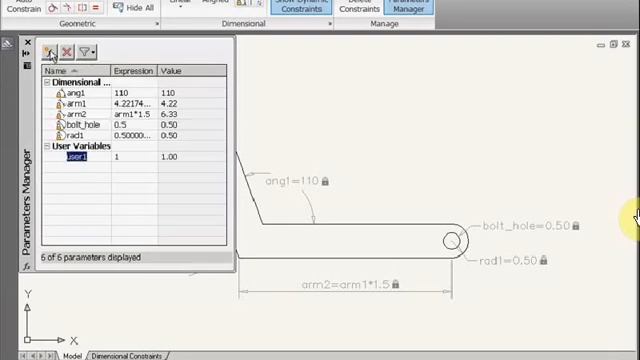The height and width of the screenshot is (360, 640).
Task: Create a new user parameter
Action: coord(49,52)
